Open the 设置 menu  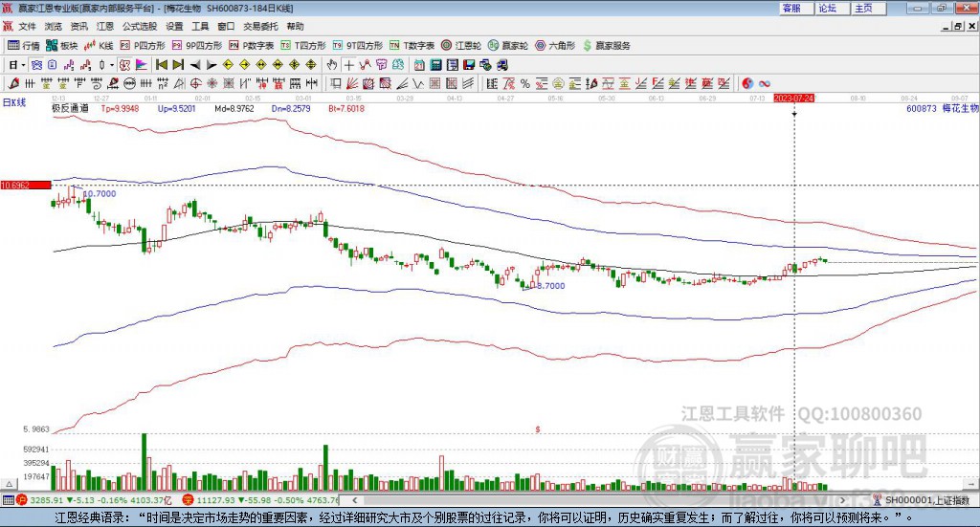(x=174, y=26)
